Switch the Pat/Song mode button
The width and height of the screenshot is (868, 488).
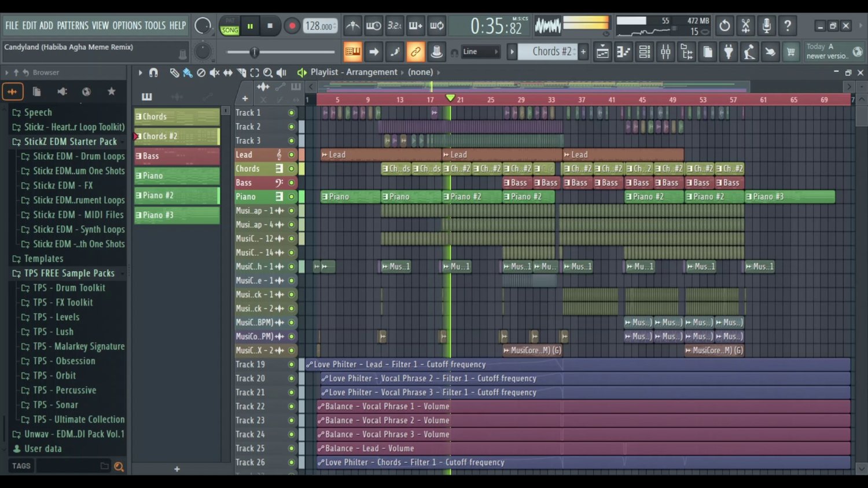pos(230,26)
